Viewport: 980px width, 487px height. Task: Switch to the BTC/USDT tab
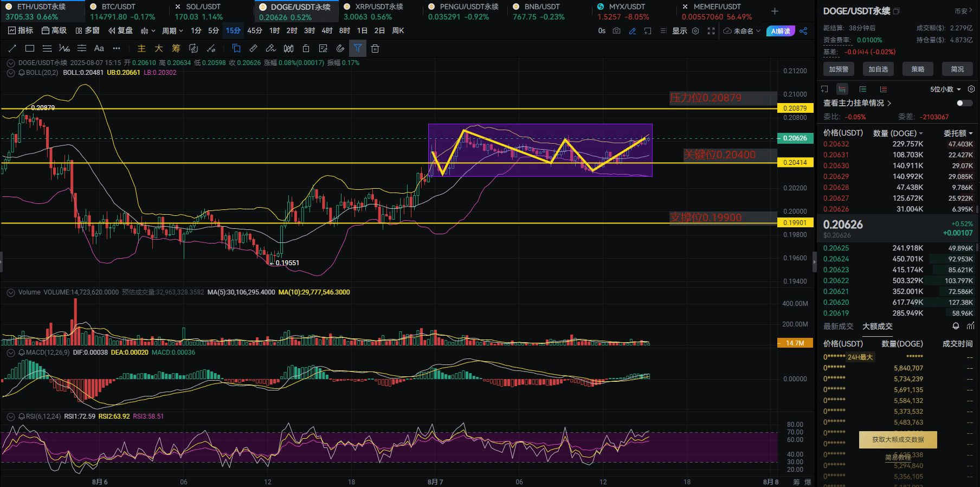(x=127, y=11)
